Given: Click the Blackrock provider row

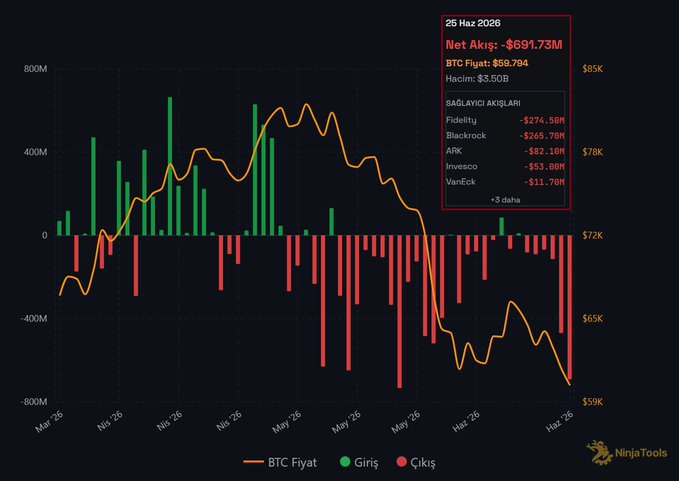Looking at the screenshot, I should point(505,136).
